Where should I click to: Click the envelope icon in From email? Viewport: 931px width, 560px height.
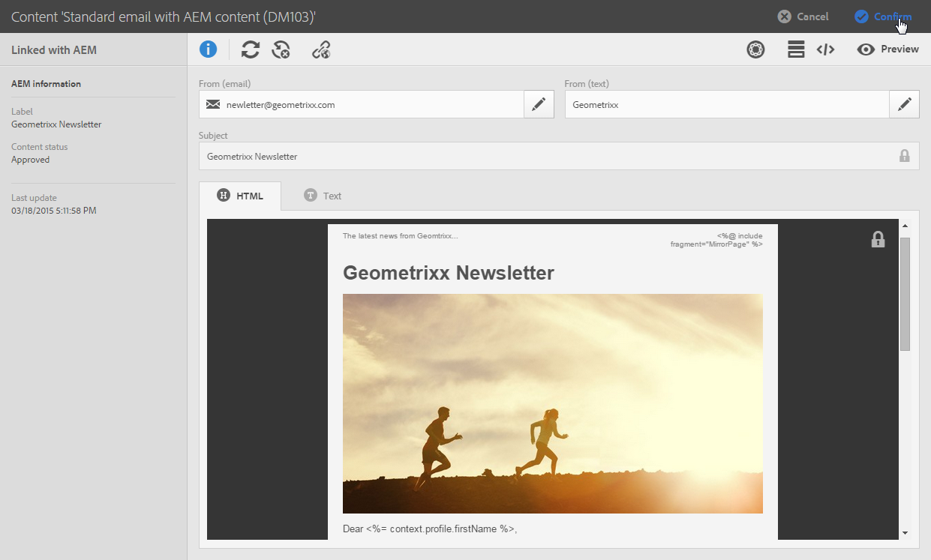point(213,105)
